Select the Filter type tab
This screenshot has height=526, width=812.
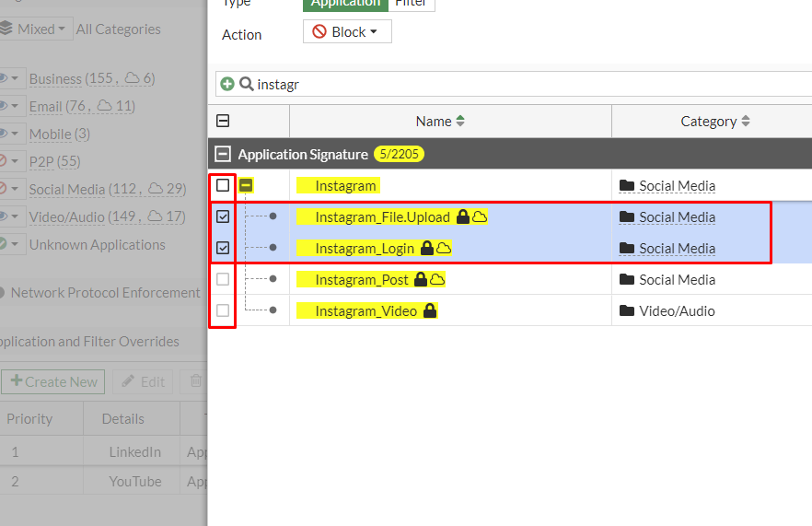point(412,5)
